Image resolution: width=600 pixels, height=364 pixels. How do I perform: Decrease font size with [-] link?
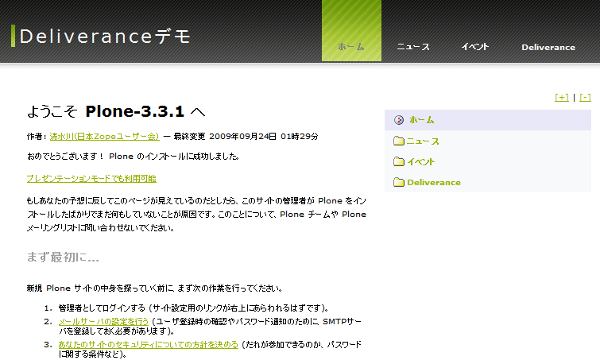tap(585, 97)
